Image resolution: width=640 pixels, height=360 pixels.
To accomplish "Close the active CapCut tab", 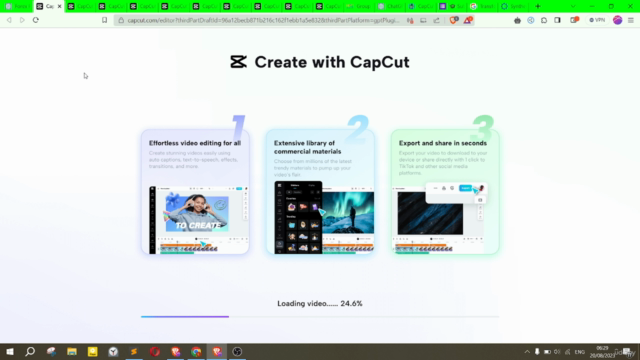I will point(60,6).
